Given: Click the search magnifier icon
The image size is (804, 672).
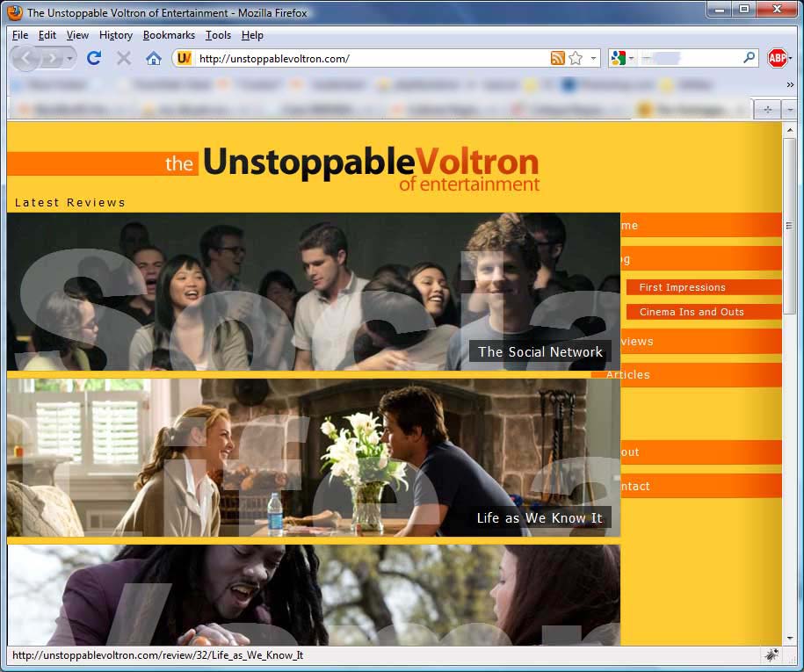Looking at the screenshot, I should click(749, 57).
